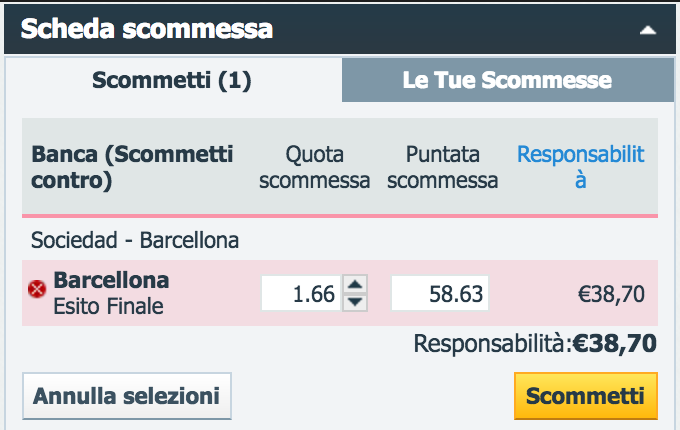680x430 pixels.
Task: Click the bold Barcellona selection name
Action: pyautogui.click(x=111, y=280)
